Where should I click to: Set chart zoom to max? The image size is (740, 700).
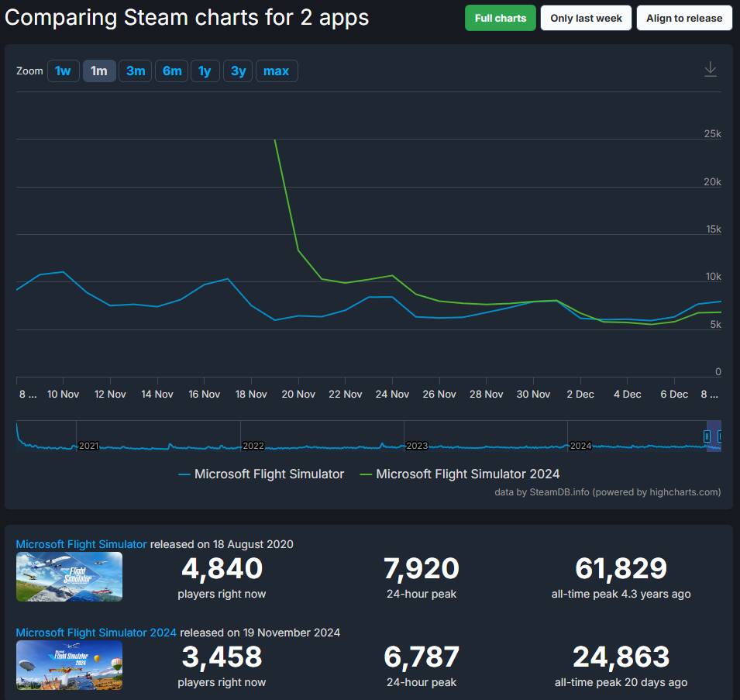[277, 71]
